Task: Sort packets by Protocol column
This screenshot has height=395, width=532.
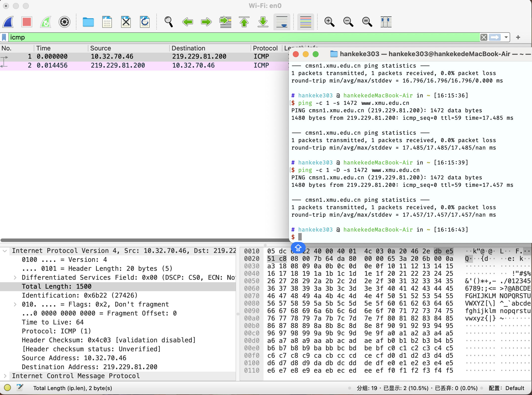Action: point(266,48)
